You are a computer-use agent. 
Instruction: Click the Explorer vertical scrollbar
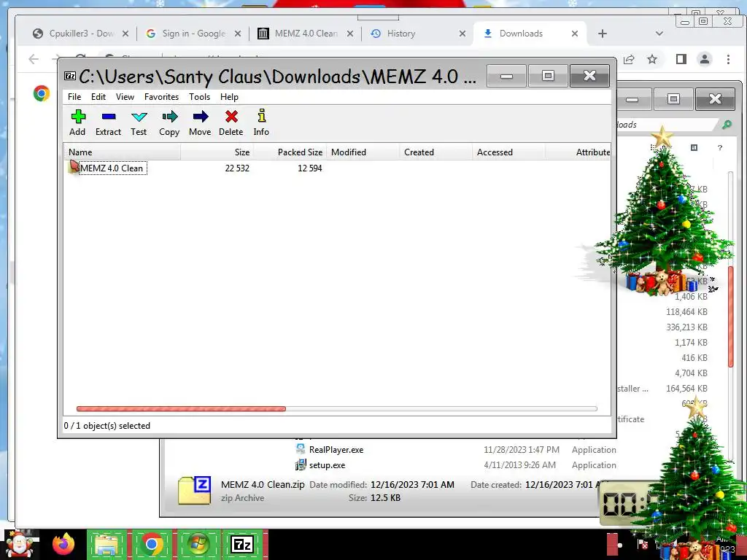click(x=730, y=315)
